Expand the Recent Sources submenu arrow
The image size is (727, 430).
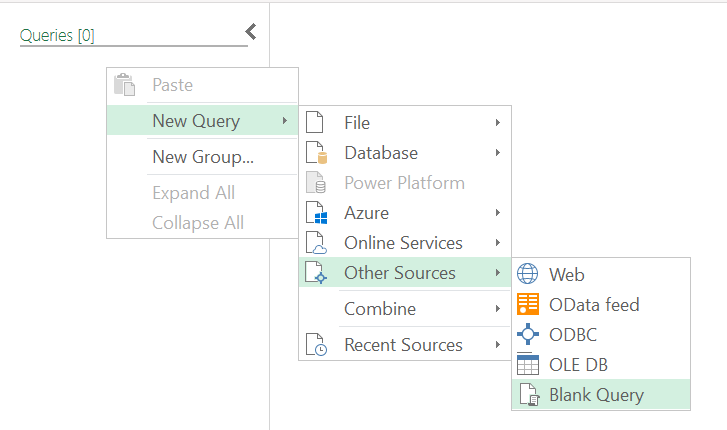point(497,345)
